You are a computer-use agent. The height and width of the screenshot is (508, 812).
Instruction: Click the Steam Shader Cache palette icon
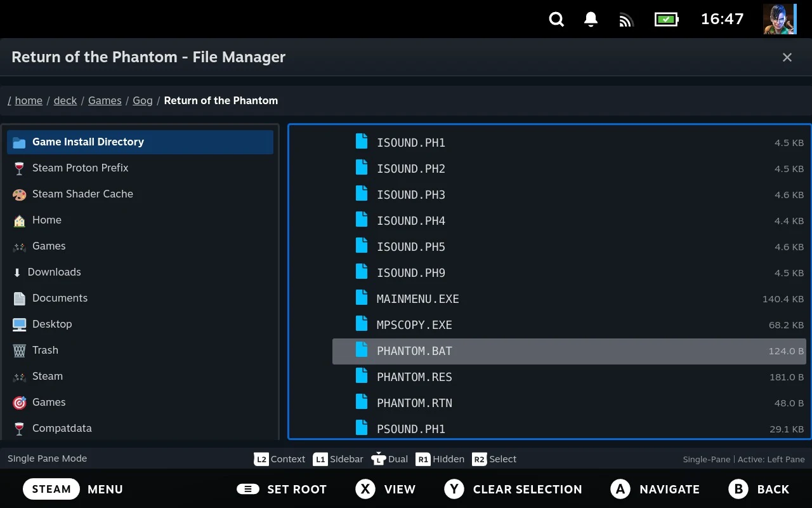[20, 194]
